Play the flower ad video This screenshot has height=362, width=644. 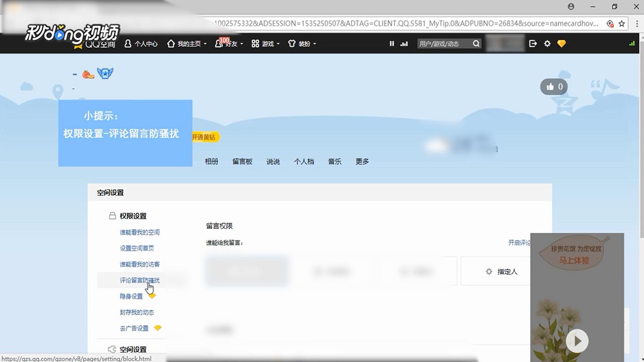click(577, 341)
